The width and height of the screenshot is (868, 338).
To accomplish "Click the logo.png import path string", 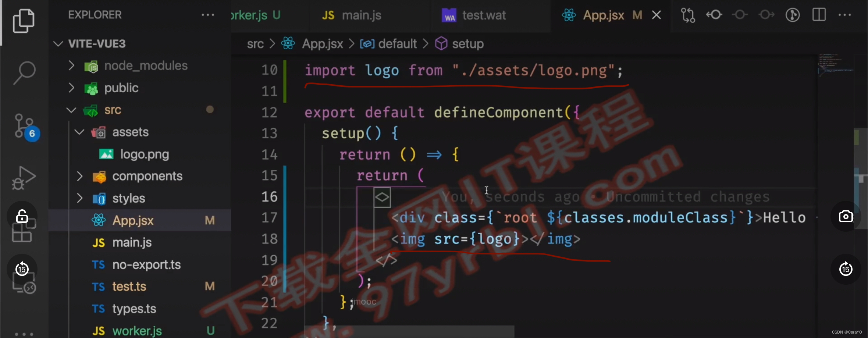I will click(x=534, y=70).
